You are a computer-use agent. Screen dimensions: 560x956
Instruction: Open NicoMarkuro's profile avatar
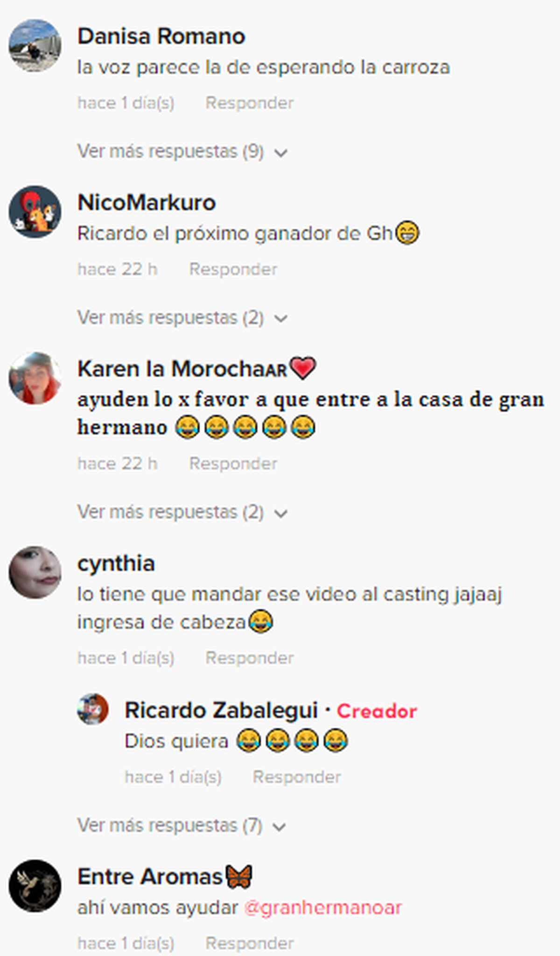click(35, 211)
